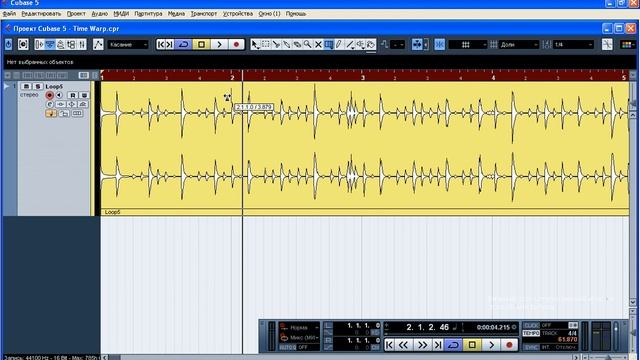Select the Range Selection tool
The height and width of the screenshot is (360, 640).
coord(266,44)
